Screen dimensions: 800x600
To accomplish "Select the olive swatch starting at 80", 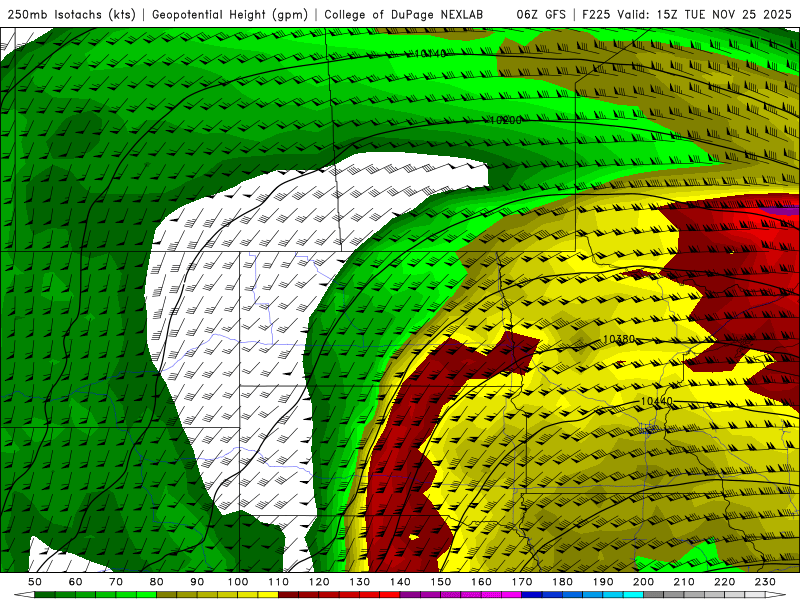I will click(x=167, y=594).
